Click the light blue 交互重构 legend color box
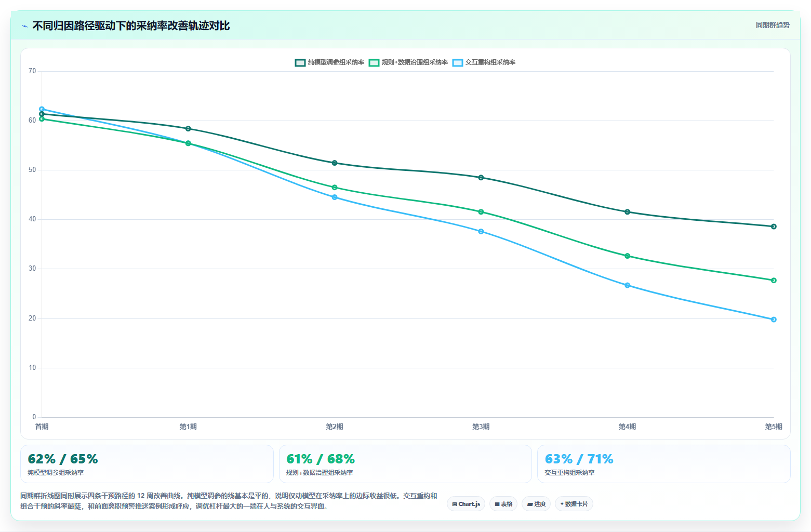The width and height of the screenshot is (811, 532). pyautogui.click(x=458, y=62)
